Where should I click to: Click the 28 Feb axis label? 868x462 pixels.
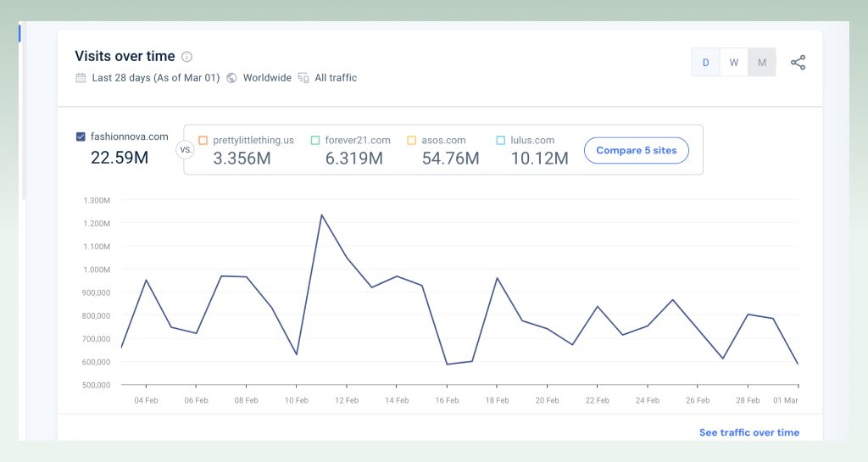pos(748,401)
